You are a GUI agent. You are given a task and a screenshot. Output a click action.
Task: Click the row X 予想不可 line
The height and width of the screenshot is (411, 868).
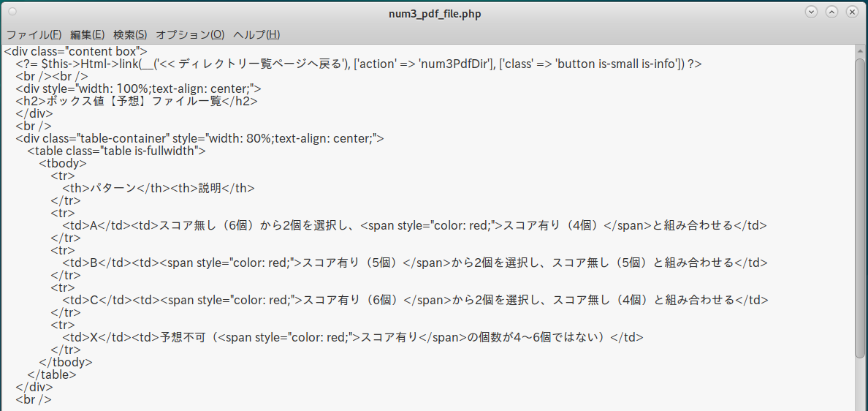click(353, 337)
